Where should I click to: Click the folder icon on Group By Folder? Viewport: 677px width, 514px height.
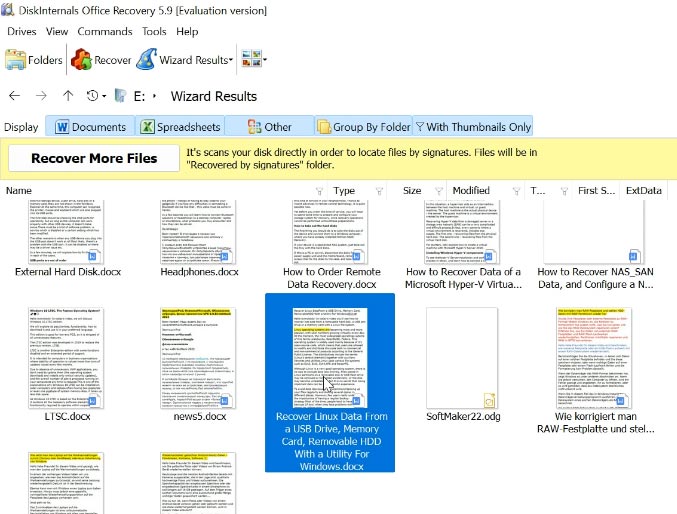click(324, 127)
